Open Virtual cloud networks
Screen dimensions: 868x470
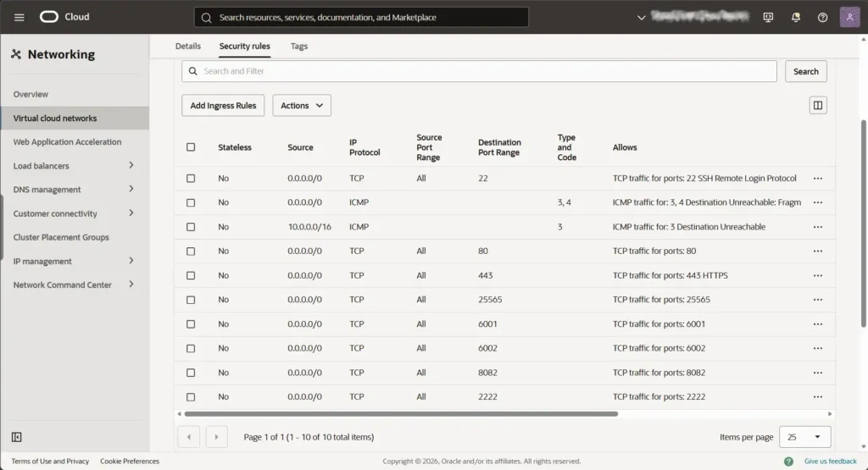click(75, 118)
